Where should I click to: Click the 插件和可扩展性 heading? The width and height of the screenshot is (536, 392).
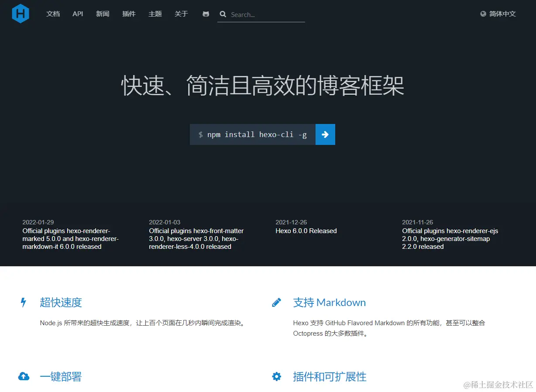point(330,377)
